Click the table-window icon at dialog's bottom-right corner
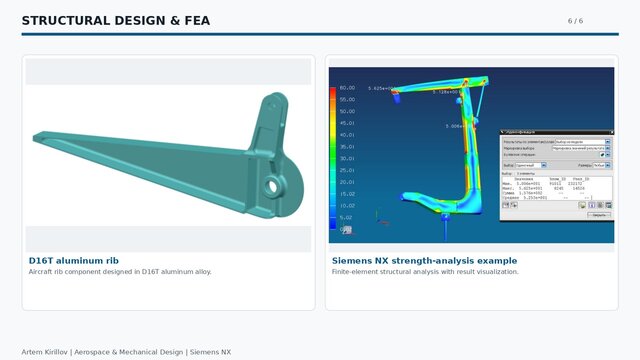Image resolution: width=640 pixels, height=360 pixels. point(609,205)
